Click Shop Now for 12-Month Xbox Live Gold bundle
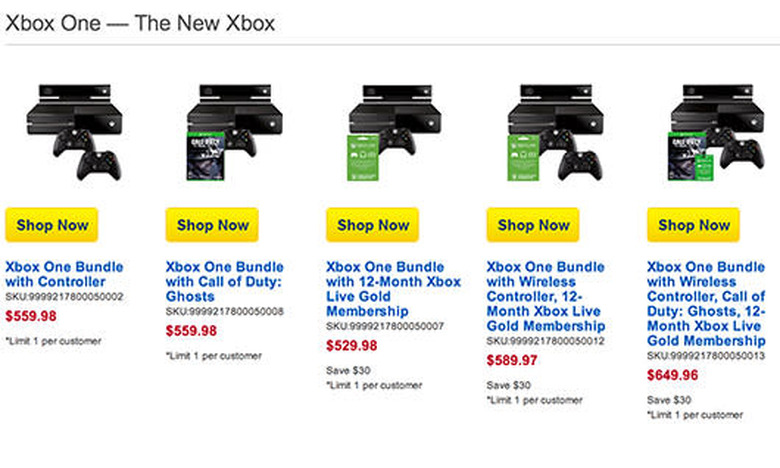The width and height of the screenshot is (780, 468). [x=373, y=225]
